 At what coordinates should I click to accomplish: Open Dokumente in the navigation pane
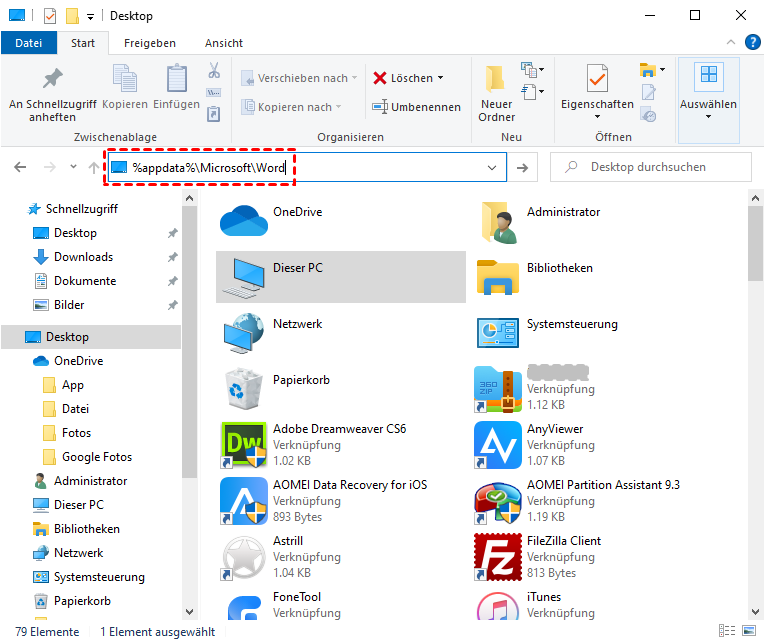[85, 281]
